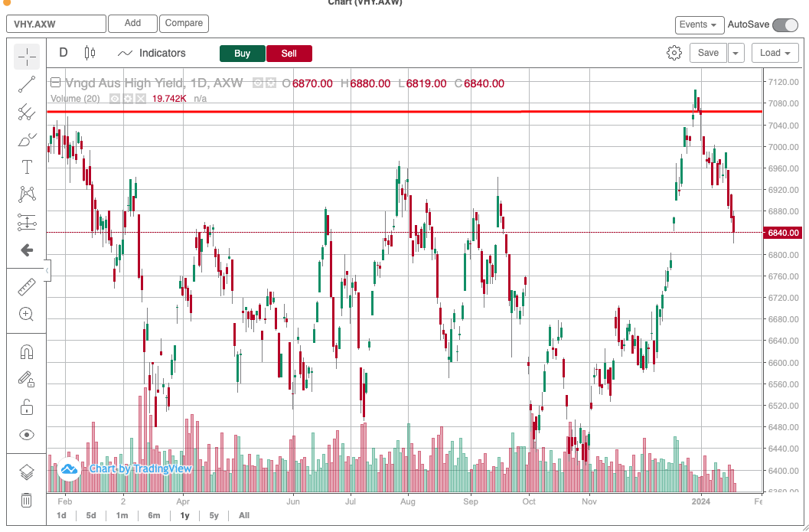The width and height of the screenshot is (809, 532).
Task: Select the 5d time range
Action: coord(91,515)
